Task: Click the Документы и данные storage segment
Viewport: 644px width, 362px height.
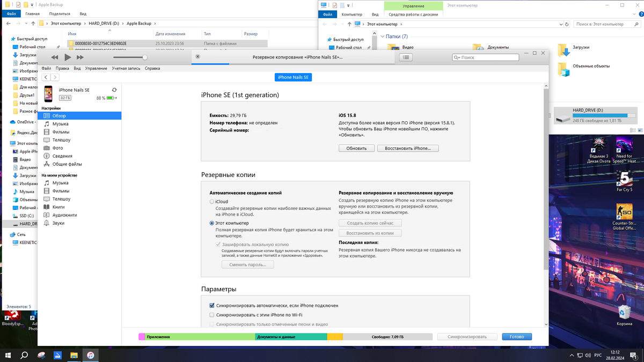Action: 291,337
